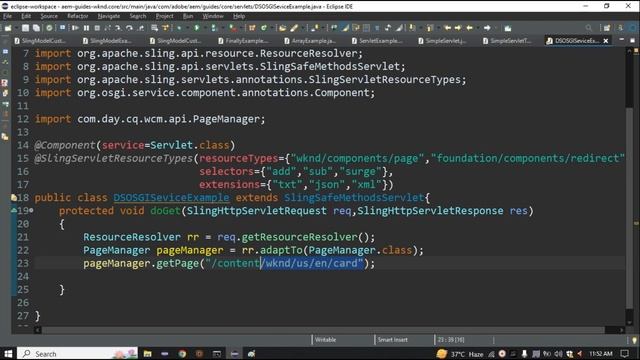Switch to the SimpleServletJ editor tab
640x360 pixels.
pos(442,41)
